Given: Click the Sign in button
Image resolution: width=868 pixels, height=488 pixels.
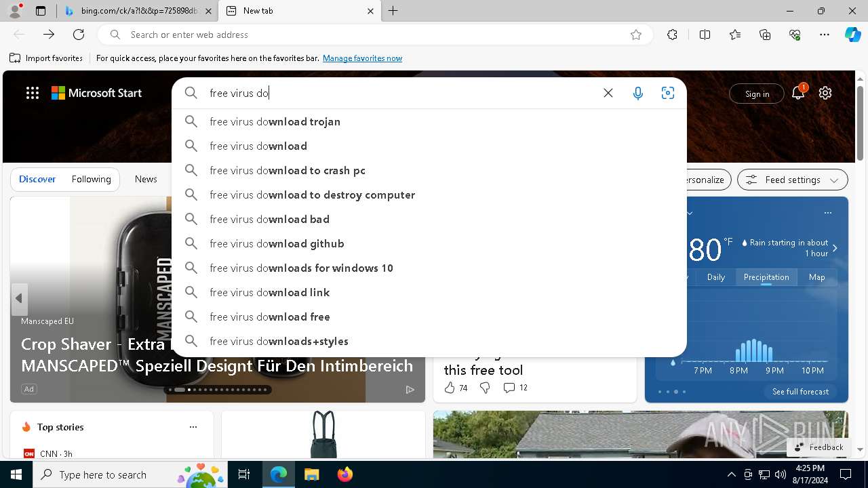Looking at the screenshot, I should tap(757, 94).
